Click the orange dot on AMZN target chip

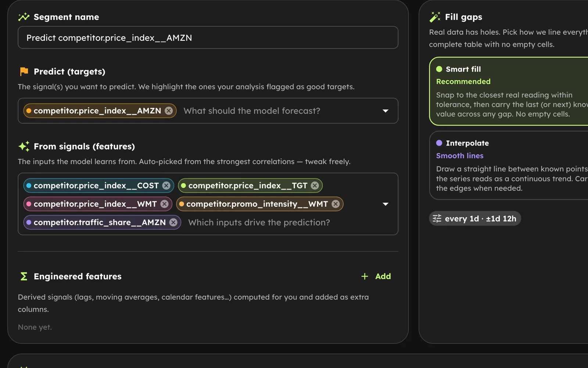click(29, 111)
